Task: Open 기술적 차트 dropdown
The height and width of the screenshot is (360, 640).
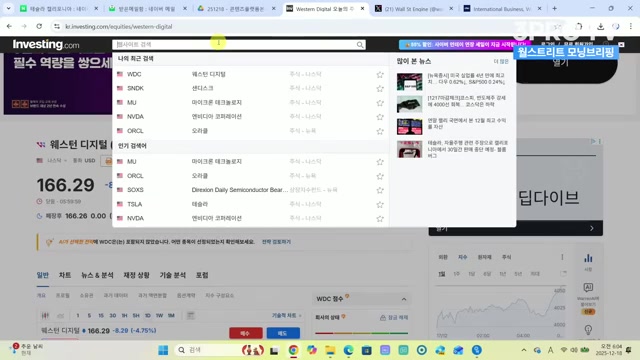Action: tap(287, 316)
